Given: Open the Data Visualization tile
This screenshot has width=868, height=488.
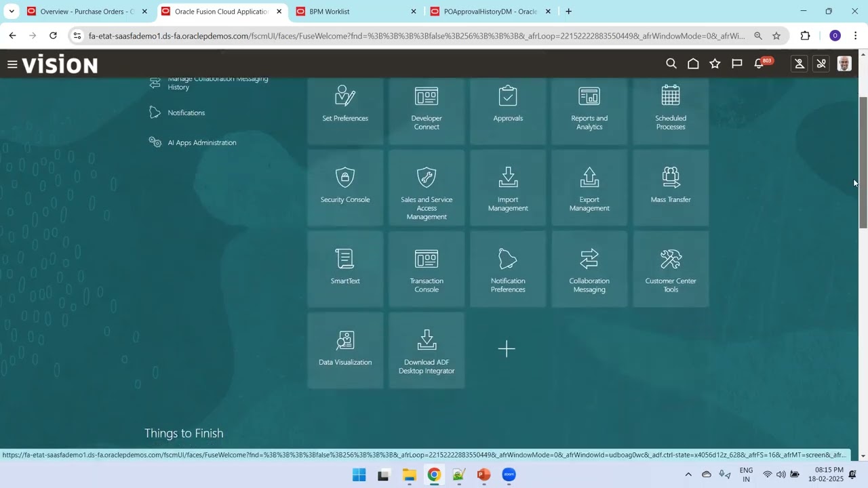Looking at the screenshot, I should [345, 350].
